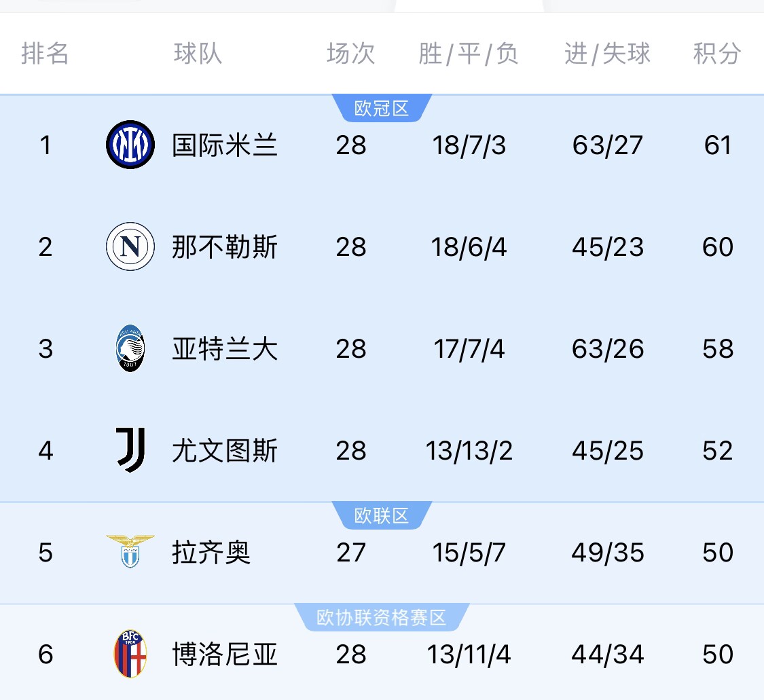Screen dimensions: 764x700
Task: Tap team name 亚特兰大
Action: pos(225,349)
